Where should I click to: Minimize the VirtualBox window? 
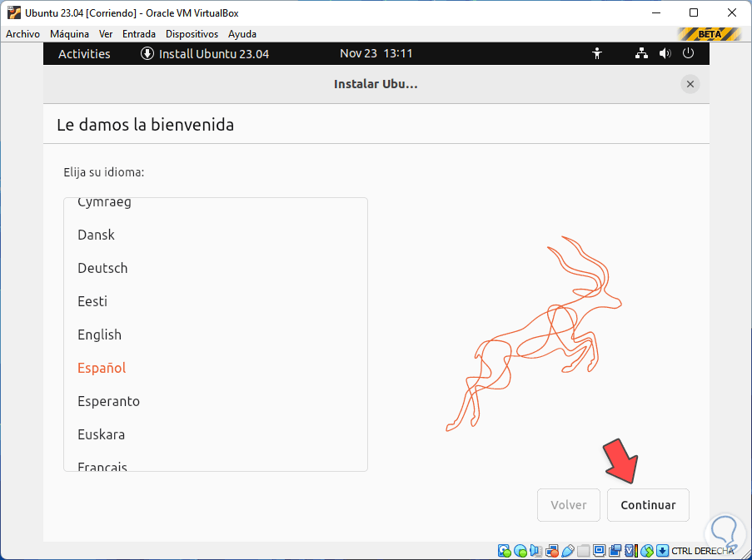pyautogui.click(x=656, y=13)
